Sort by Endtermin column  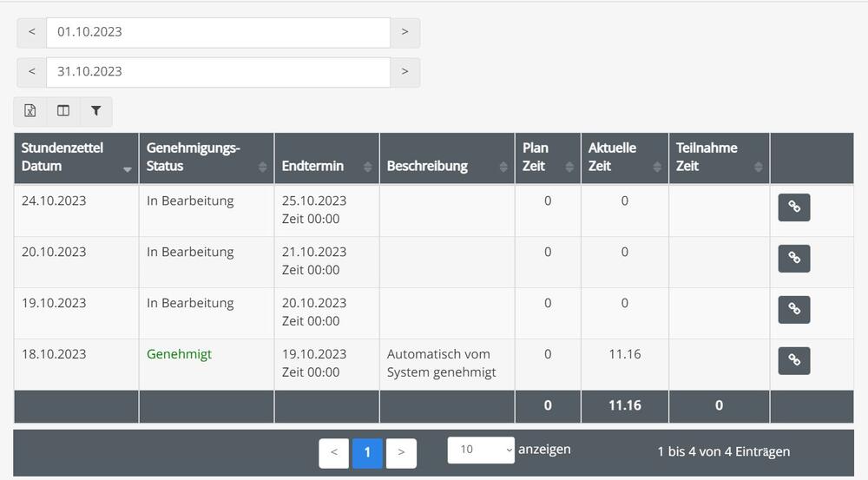[326, 158]
